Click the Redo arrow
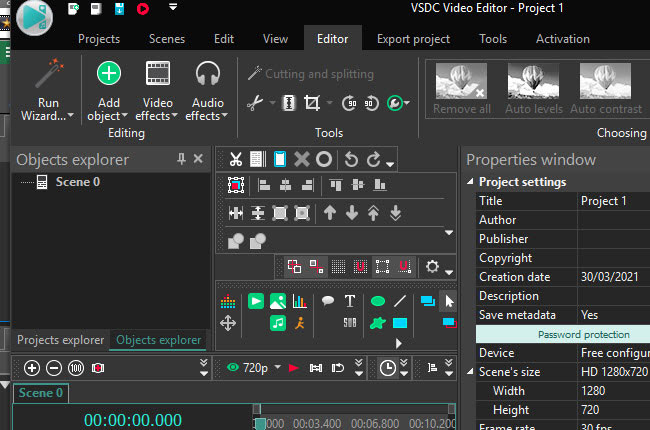650x430 pixels. (x=373, y=159)
